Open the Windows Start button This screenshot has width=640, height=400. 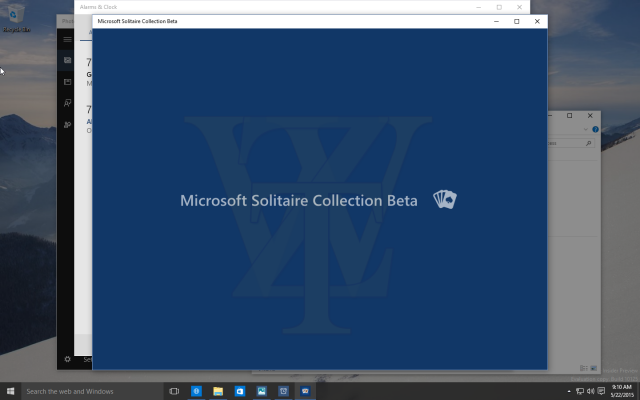coord(11,391)
